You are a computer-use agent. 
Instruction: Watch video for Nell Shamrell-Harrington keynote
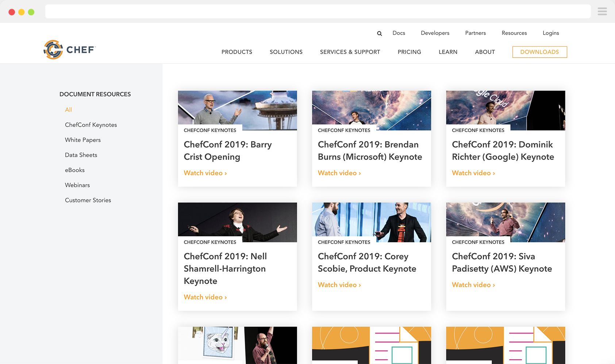[205, 297]
